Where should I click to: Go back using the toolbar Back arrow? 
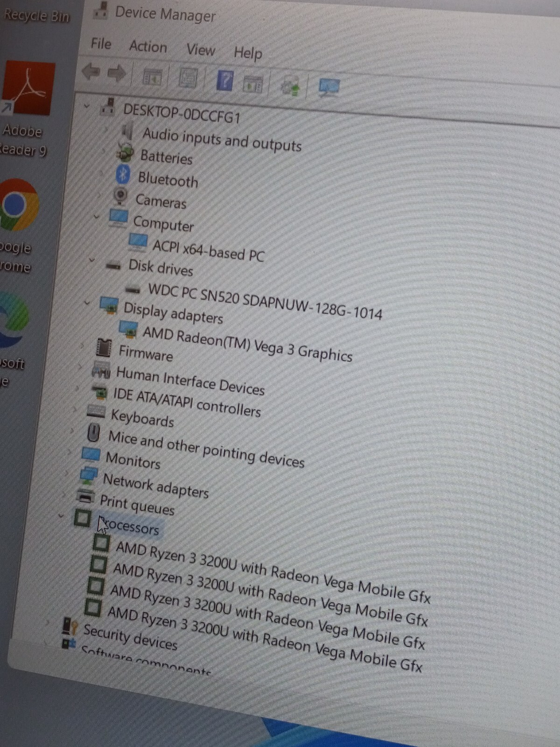[91, 72]
